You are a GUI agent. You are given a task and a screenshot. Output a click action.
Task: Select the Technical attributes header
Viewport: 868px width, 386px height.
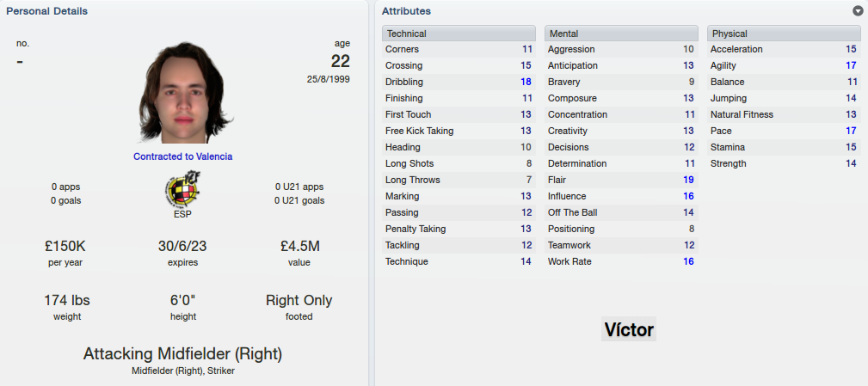click(x=459, y=34)
